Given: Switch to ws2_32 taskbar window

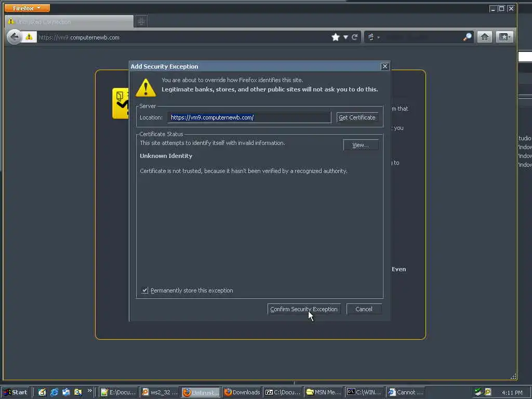Looking at the screenshot, I should point(159,392).
